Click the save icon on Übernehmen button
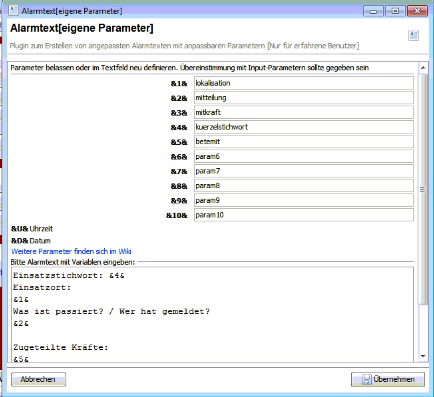The width and height of the screenshot is (434, 397). click(366, 379)
